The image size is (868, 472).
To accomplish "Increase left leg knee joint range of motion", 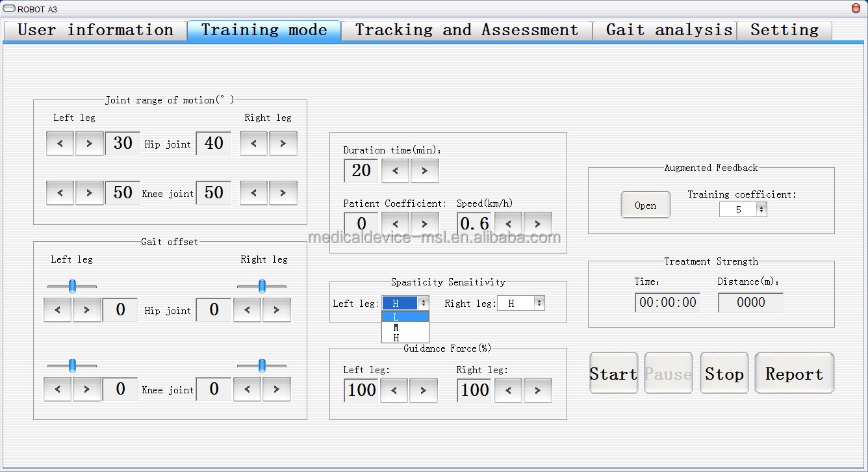I will 89,193.
